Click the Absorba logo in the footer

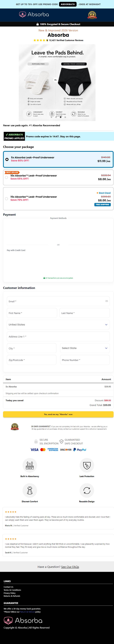pyautogui.click(x=23, y=620)
